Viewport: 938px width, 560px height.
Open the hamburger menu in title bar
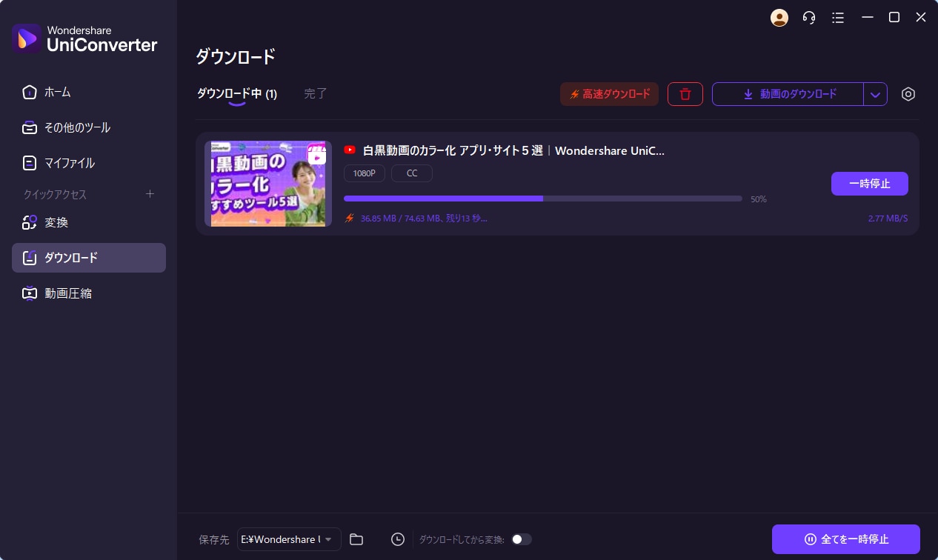point(838,17)
